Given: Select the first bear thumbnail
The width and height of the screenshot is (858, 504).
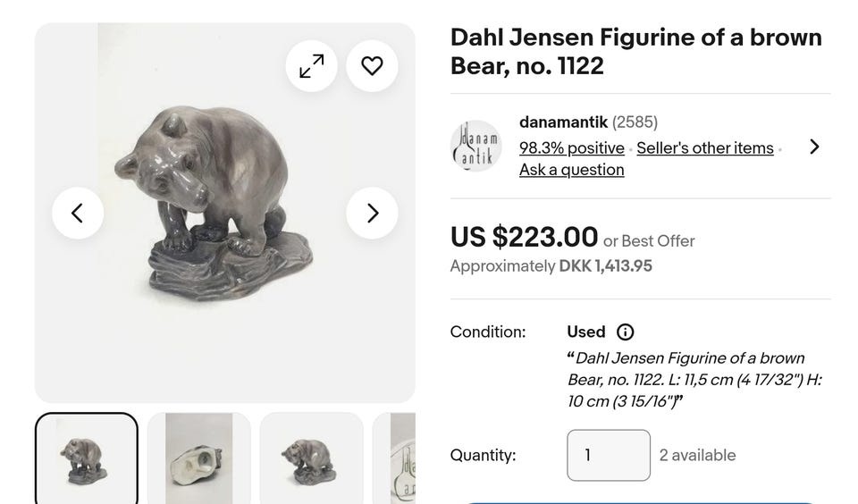Looking at the screenshot, I should tap(87, 458).
